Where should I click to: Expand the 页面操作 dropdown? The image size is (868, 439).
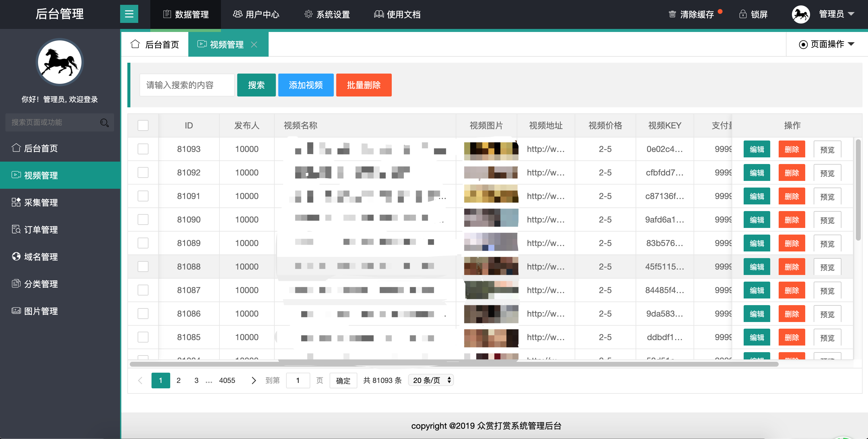pyautogui.click(x=827, y=44)
